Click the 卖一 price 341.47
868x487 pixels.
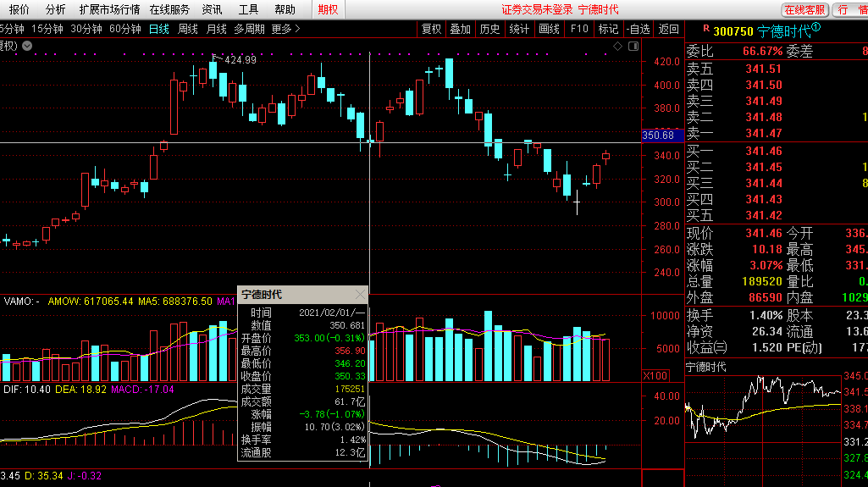click(x=763, y=133)
